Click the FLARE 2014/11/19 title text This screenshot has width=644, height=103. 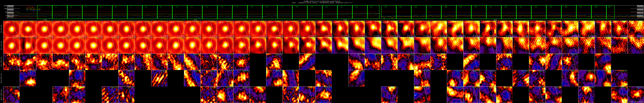point(322,1)
